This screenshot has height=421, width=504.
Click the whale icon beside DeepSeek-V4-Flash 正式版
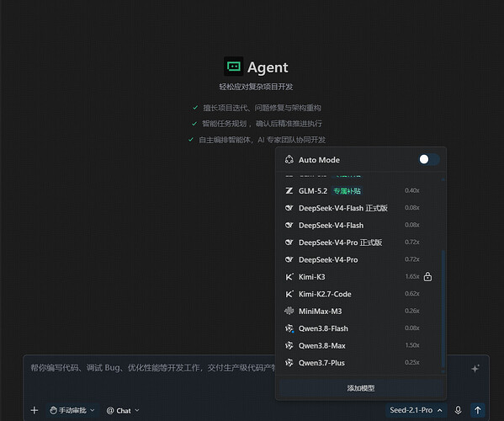(x=289, y=208)
